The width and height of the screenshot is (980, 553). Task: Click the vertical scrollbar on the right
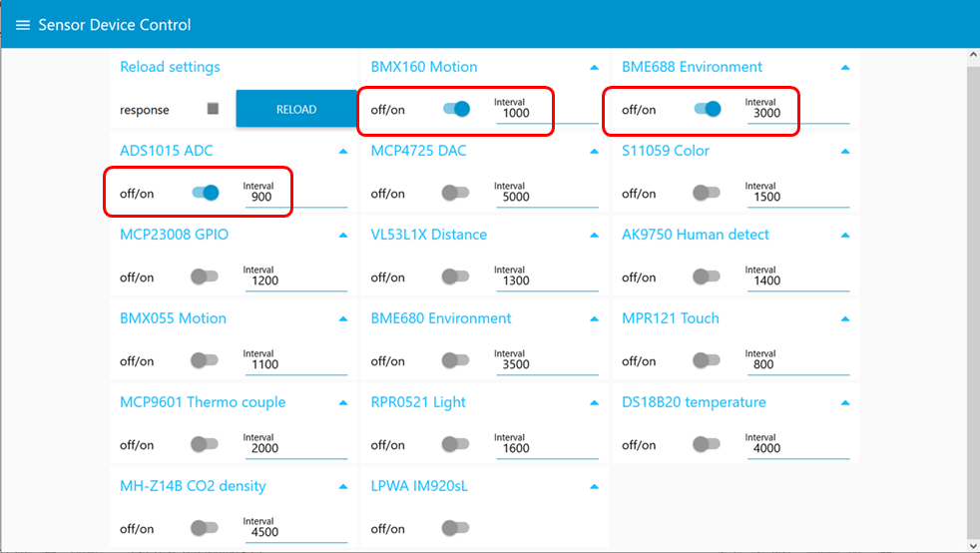point(973,299)
